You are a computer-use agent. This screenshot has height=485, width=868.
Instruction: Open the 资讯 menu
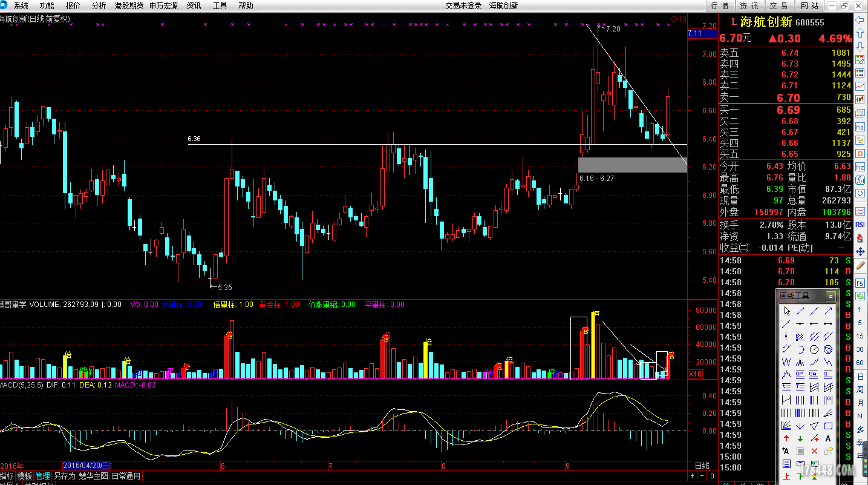tap(194, 5)
